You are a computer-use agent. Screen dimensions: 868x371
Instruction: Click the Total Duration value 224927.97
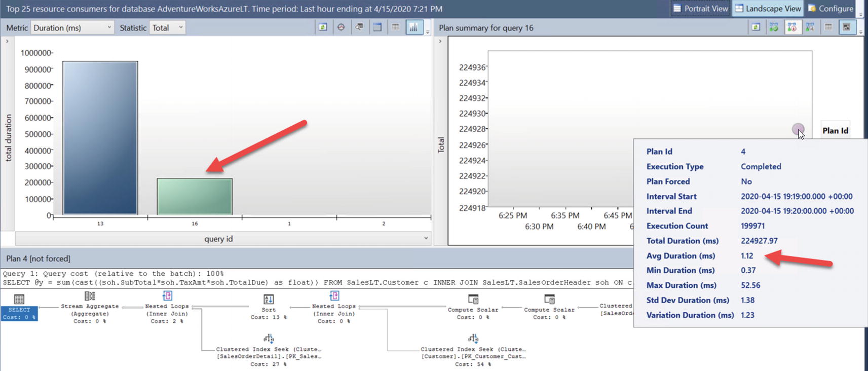[759, 241]
